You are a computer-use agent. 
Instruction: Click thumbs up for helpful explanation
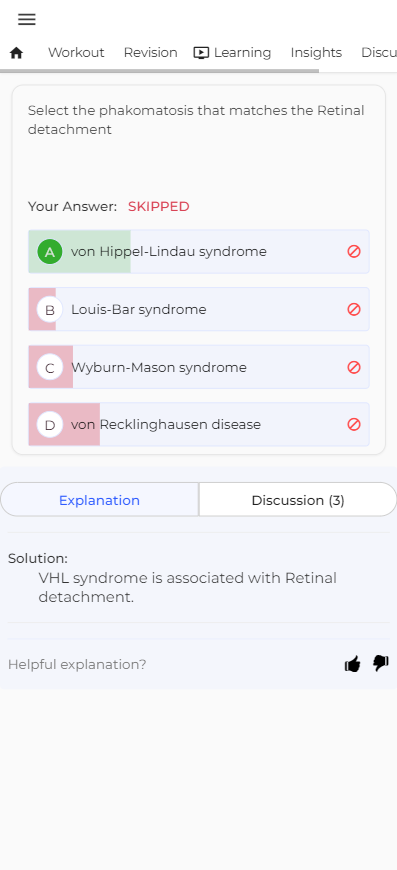click(353, 664)
